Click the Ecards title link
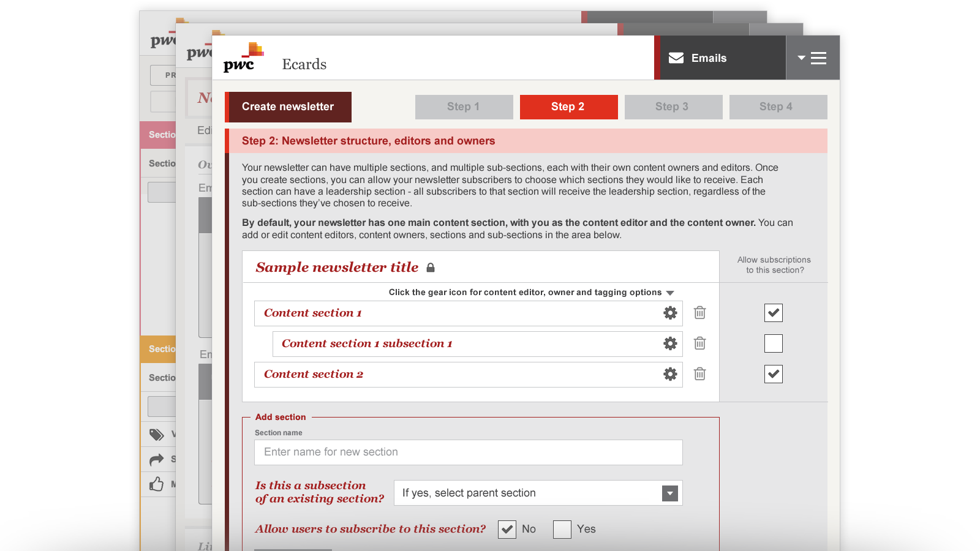The width and height of the screenshot is (980, 551). (304, 64)
